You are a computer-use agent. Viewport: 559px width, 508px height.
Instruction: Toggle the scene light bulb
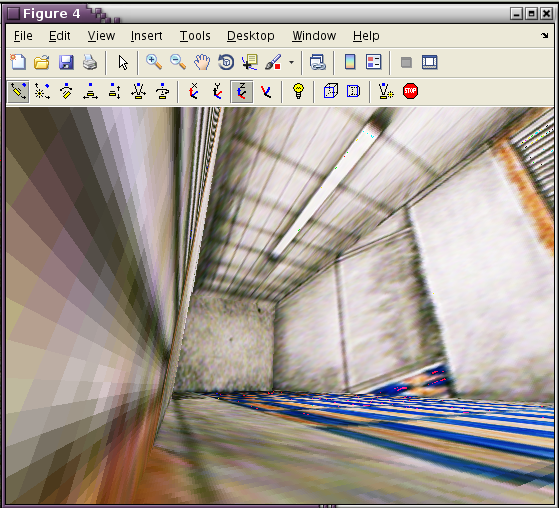[298, 91]
